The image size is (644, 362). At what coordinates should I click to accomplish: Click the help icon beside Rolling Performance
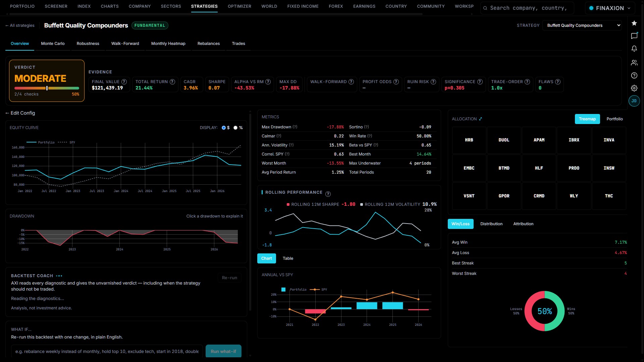click(x=328, y=194)
